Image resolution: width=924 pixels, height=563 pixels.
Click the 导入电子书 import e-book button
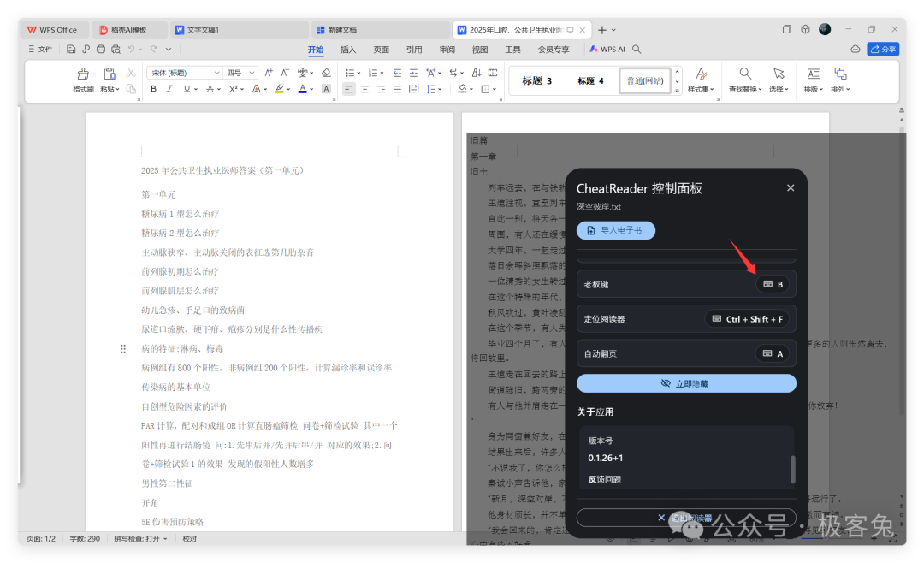pos(616,230)
